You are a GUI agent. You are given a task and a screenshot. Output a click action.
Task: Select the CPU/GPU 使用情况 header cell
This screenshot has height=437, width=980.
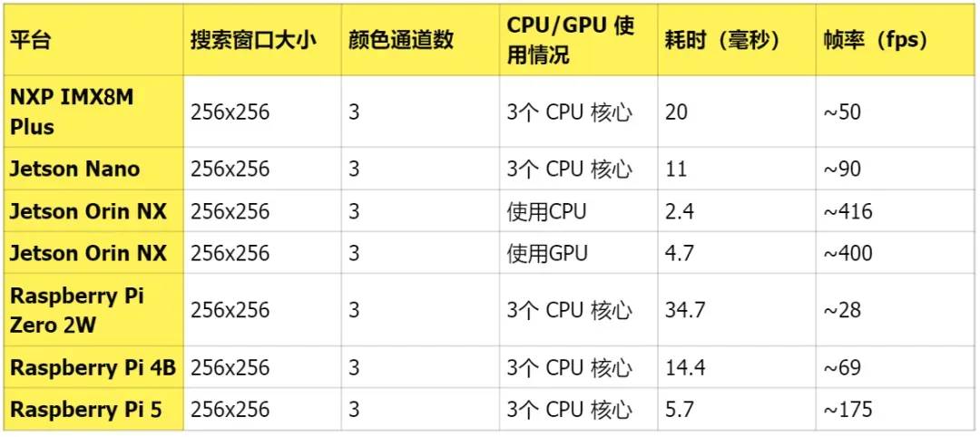coord(578,41)
